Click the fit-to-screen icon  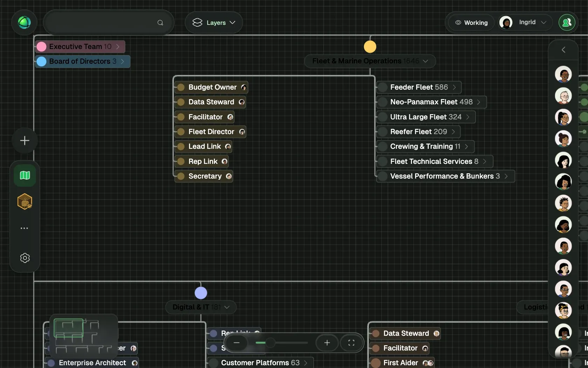(x=351, y=343)
